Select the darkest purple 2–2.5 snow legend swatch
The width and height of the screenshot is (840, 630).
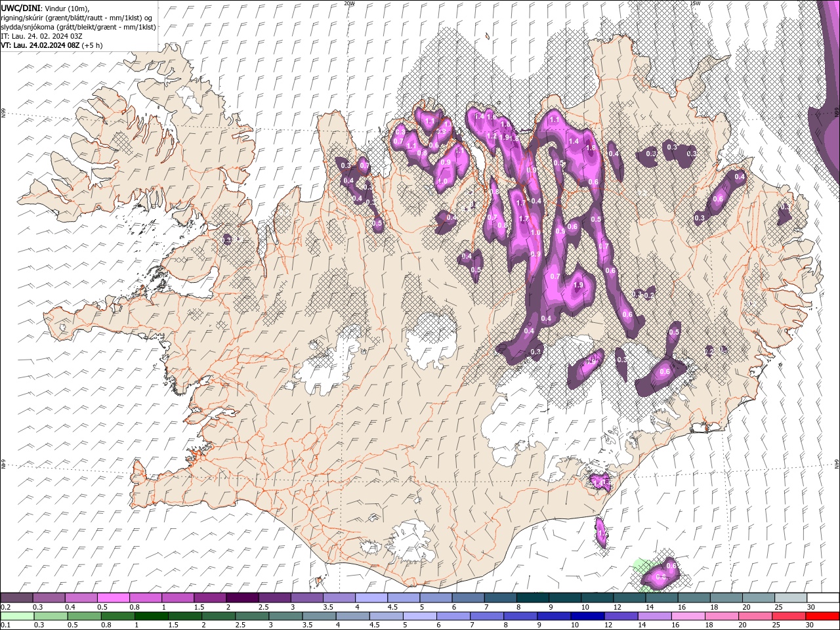[x=242, y=597]
